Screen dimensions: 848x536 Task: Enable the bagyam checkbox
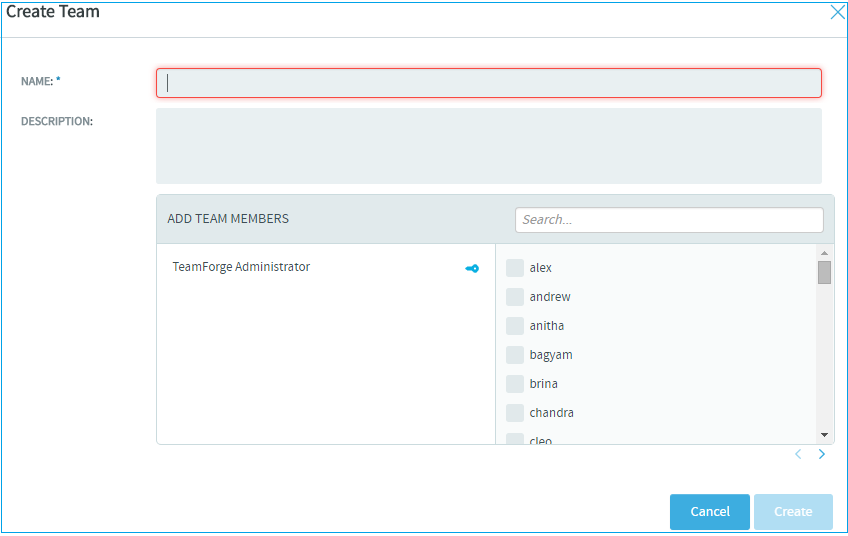pyautogui.click(x=515, y=355)
